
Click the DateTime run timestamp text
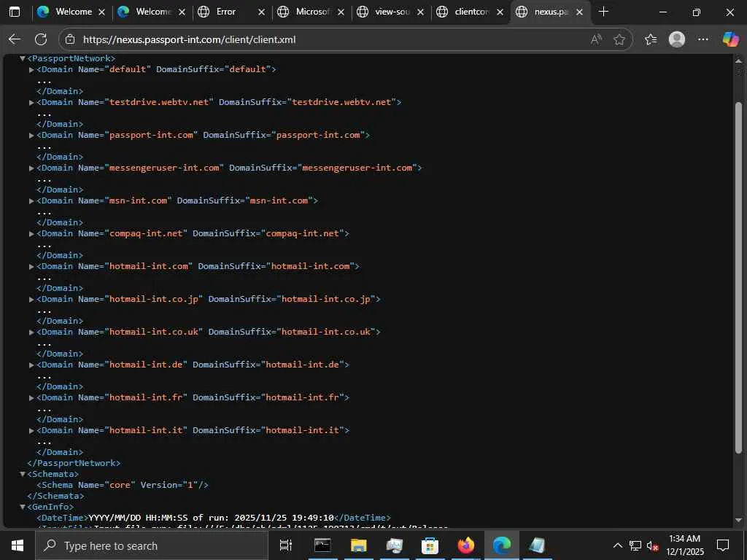[x=212, y=518]
